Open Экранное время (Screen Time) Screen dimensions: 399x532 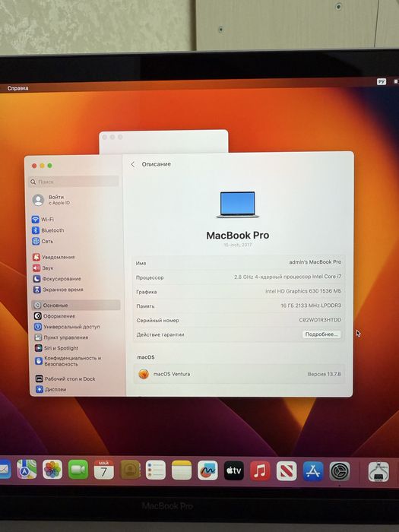click(58, 290)
